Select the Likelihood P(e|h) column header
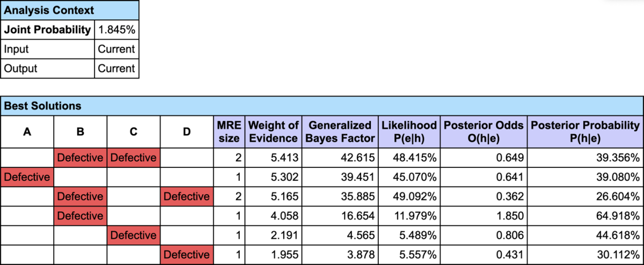This screenshot has width=644, height=265. [409, 132]
